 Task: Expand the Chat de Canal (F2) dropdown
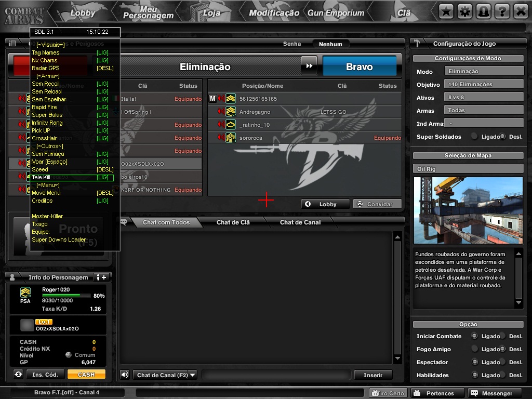192,375
